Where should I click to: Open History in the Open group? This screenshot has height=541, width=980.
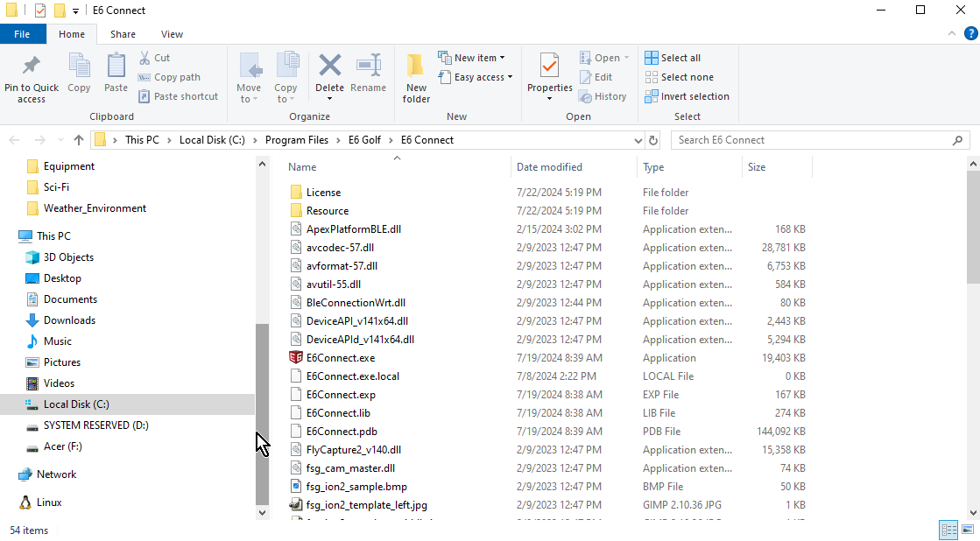click(603, 96)
